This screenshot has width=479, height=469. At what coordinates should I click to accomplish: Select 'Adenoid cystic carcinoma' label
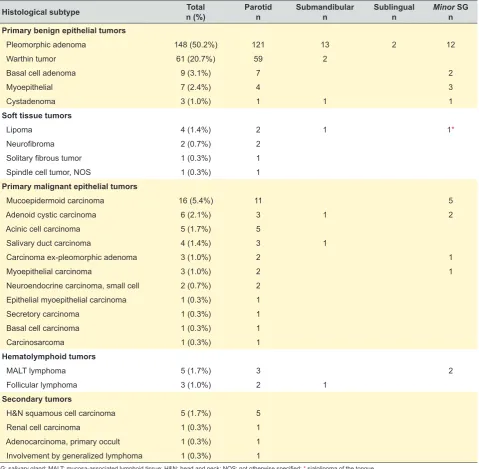click(x=51, y=215)
